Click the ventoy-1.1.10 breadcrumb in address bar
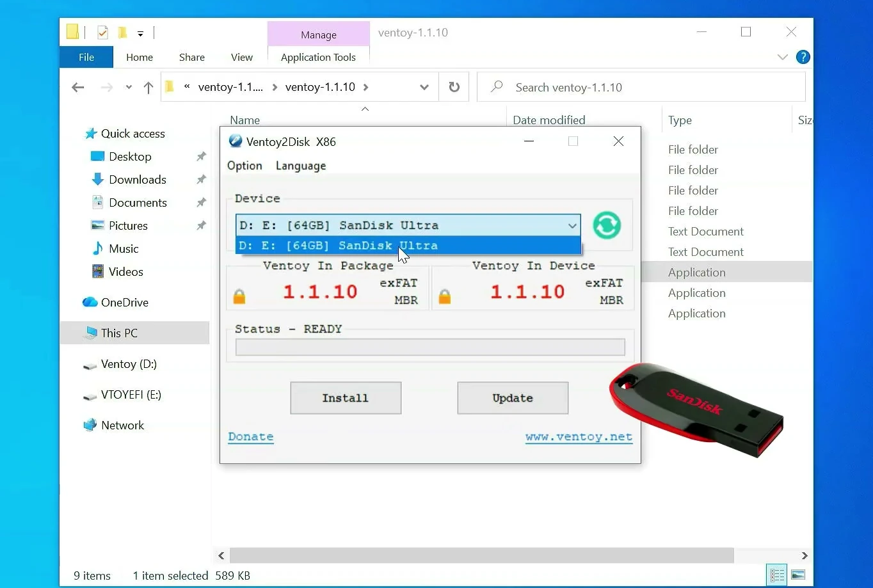 [x=320, y=87]
